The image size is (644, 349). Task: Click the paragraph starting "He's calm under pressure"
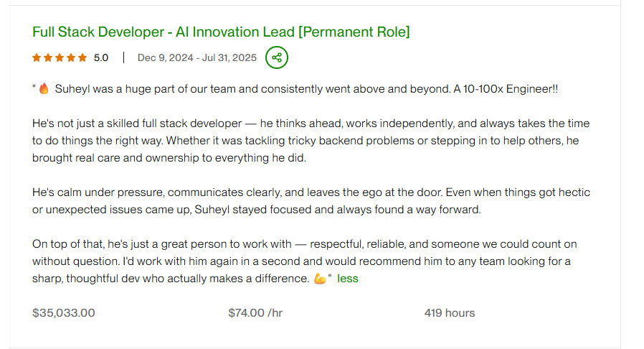coord(308,201)
